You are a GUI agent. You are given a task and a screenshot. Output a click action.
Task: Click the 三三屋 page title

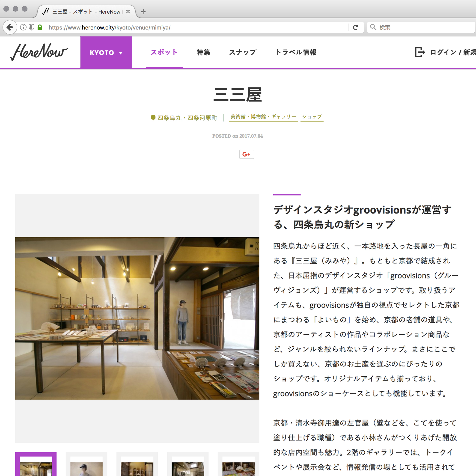[x=238, y=95]
